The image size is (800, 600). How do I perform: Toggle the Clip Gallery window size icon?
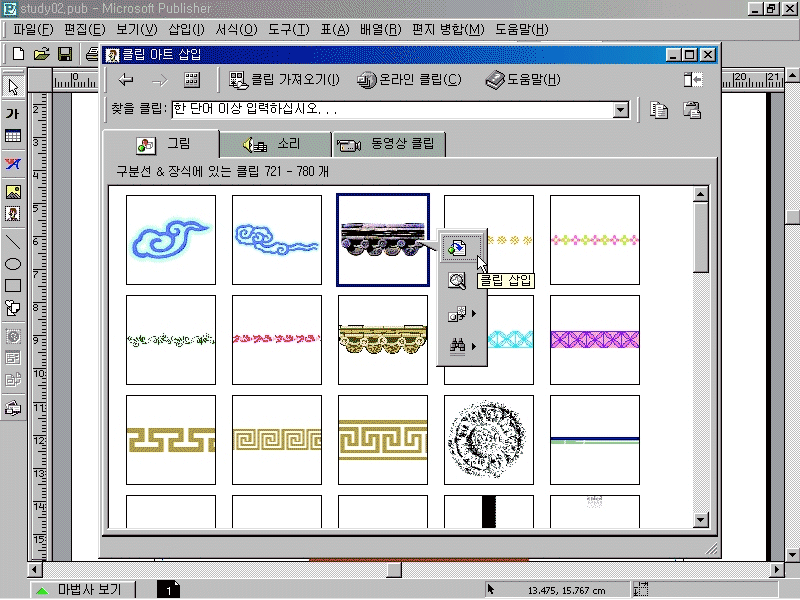tap(693, 80)
